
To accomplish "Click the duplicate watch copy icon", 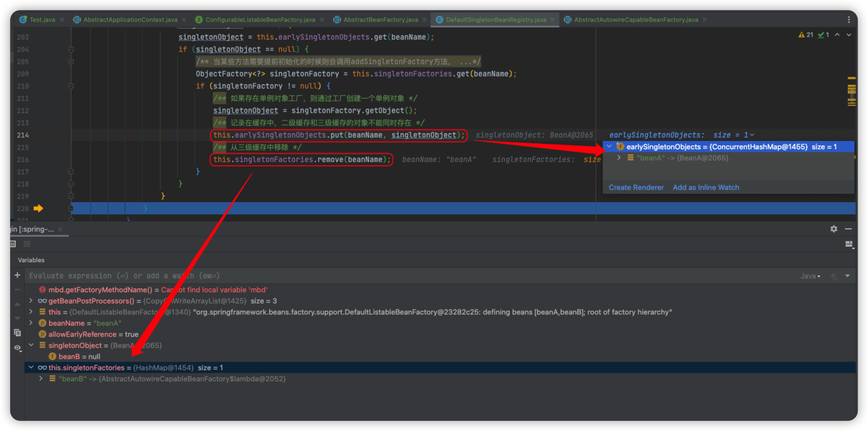I will (x=17, y=332).
